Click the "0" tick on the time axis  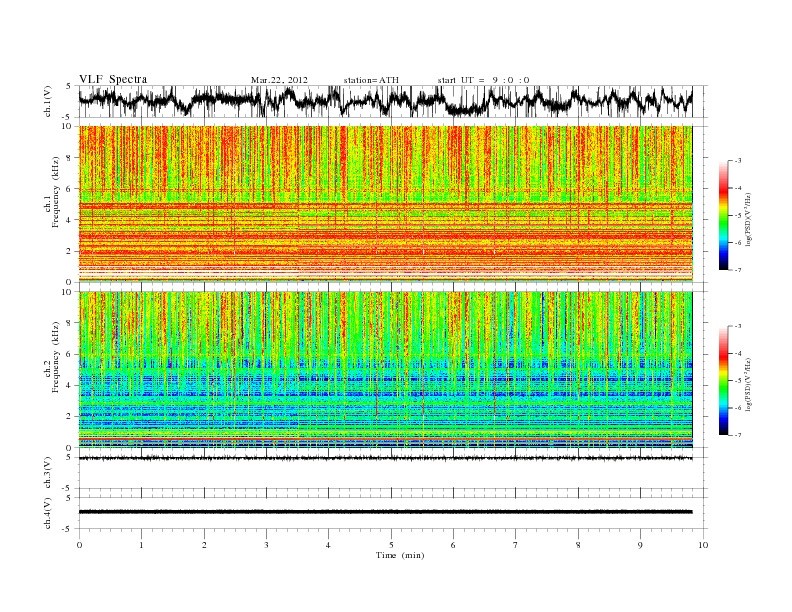[x=79, y=545]
